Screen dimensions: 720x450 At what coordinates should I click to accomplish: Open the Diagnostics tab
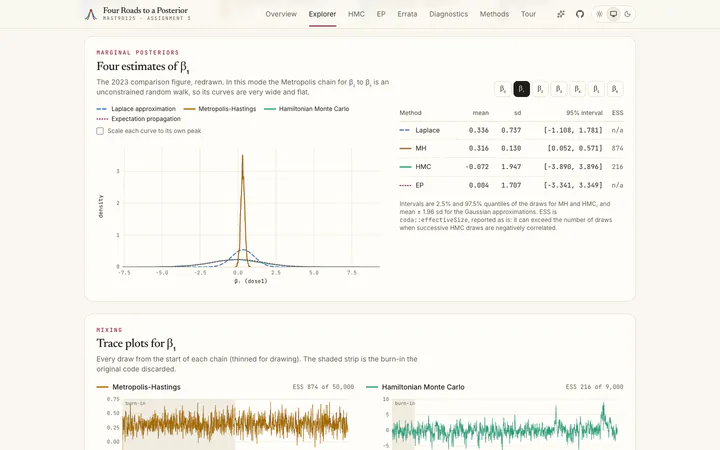click(x=449, y=14)
